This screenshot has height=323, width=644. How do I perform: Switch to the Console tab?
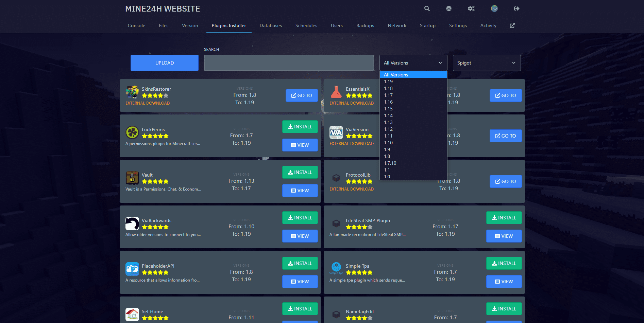136,25
